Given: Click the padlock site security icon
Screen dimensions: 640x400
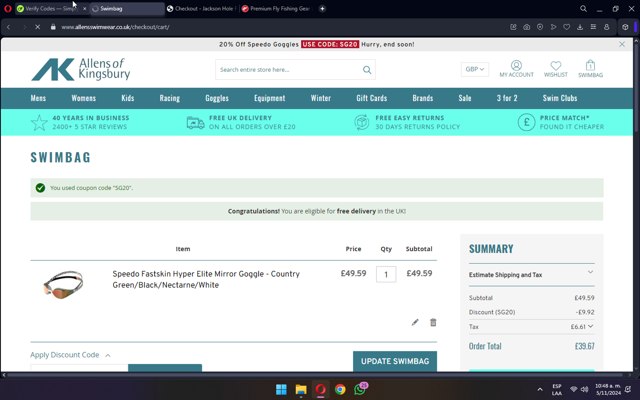Looking at the screenshot, I should 53,27.
